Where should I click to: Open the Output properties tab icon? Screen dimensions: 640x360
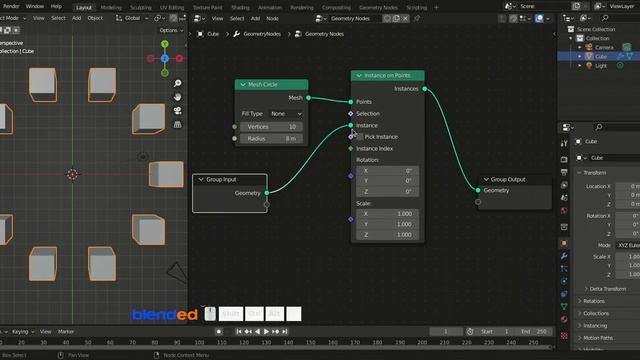tap(564, 172)
